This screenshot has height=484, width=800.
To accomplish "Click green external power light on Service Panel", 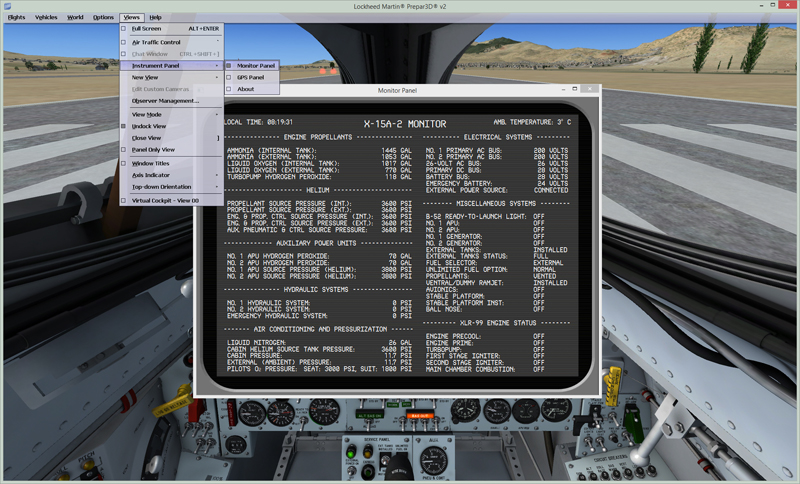I will [351, 452].
